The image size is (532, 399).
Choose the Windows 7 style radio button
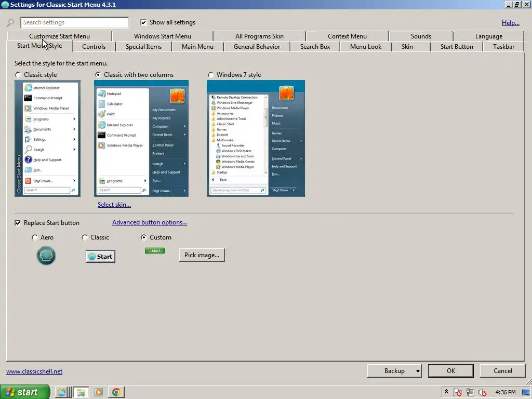211,75
